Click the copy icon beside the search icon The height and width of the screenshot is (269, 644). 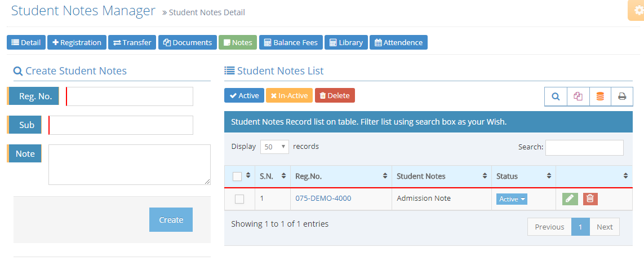coord(578,96)
